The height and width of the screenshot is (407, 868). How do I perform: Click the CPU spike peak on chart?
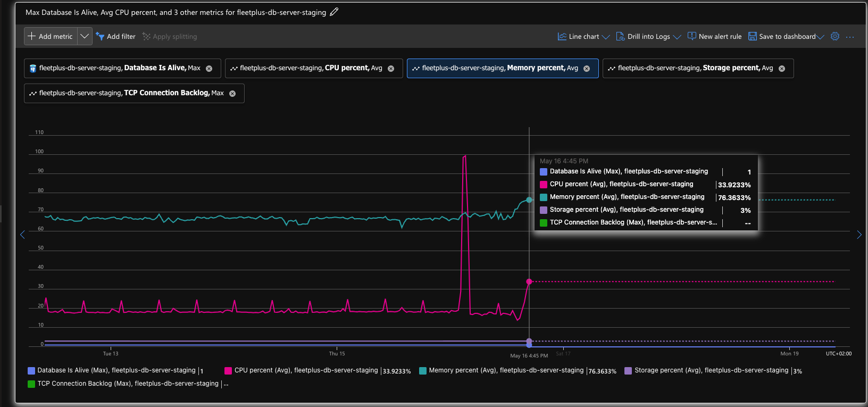click(x=465, y=156)
